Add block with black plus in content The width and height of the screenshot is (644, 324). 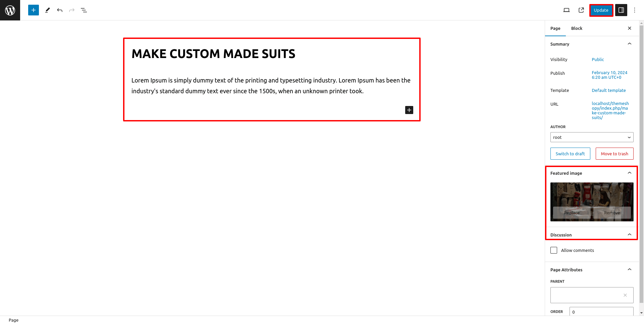pos(409,110)
